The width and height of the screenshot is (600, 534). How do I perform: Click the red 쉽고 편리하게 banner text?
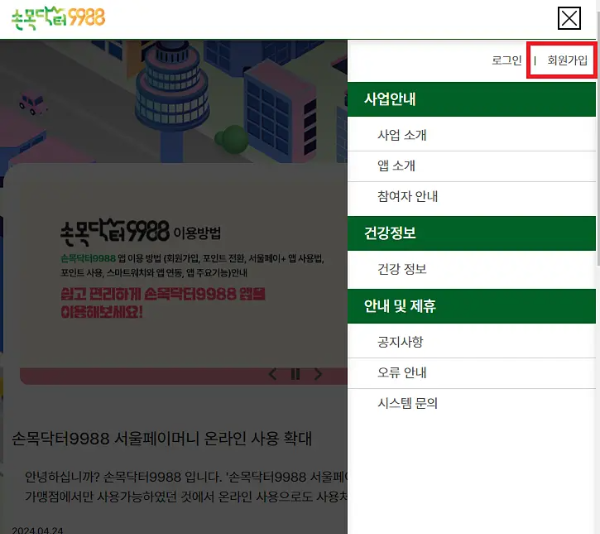click(163, 303)
